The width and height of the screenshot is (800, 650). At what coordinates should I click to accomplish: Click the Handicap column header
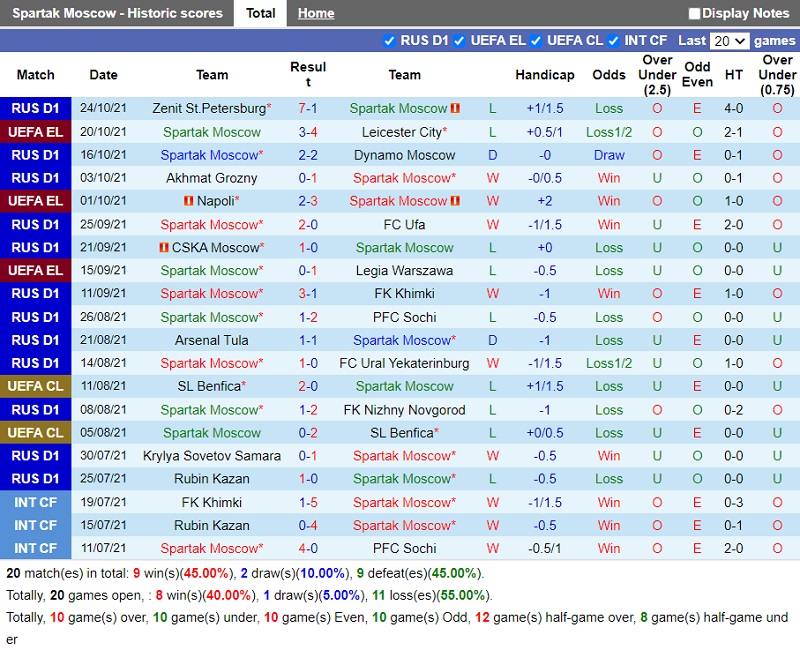tap(545, 75)
